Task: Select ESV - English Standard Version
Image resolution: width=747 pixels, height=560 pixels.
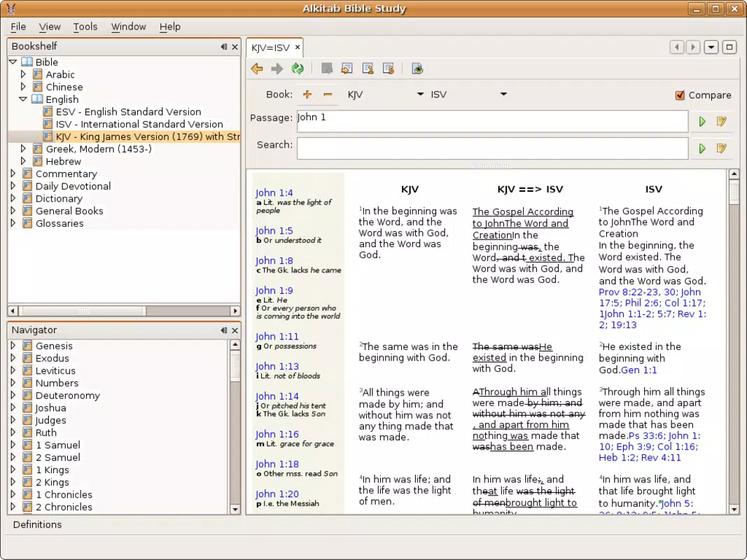Action: click(129, 111)
